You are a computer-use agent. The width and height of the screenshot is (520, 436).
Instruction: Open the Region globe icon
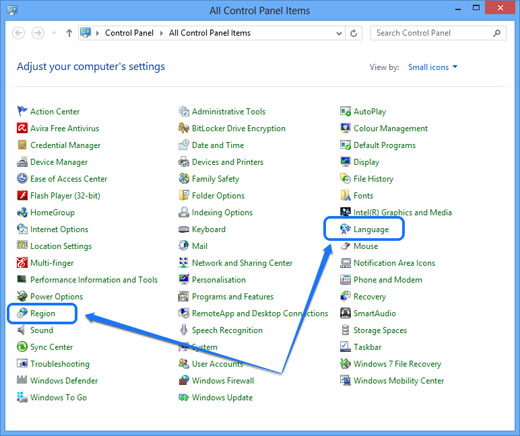coord(22,313)
